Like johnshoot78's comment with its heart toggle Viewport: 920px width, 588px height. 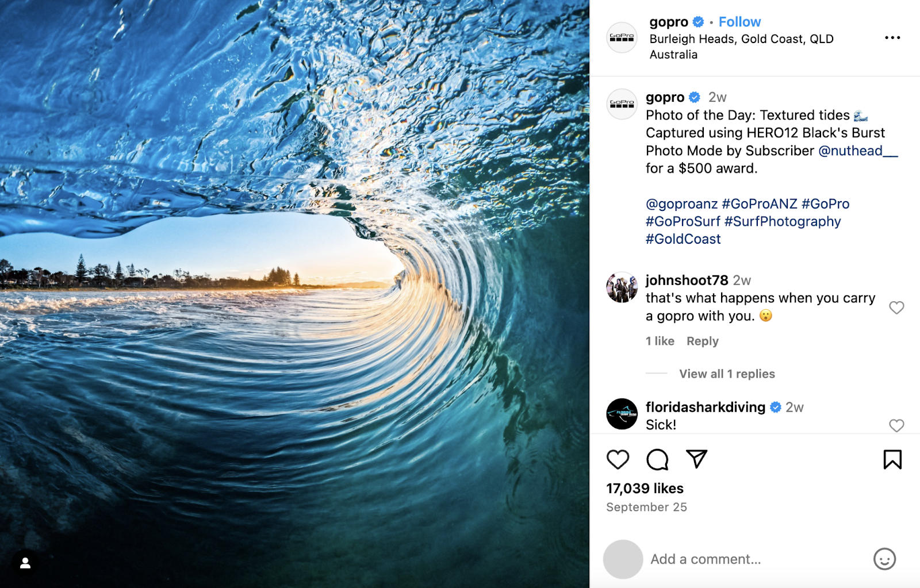(896, 308)
